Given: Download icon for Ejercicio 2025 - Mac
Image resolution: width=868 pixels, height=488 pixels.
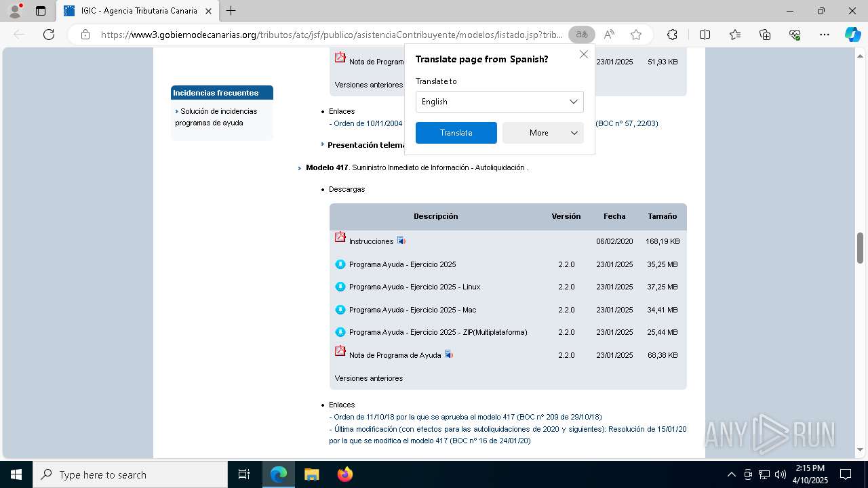Looking at the screenshot, I should (340, 310).
